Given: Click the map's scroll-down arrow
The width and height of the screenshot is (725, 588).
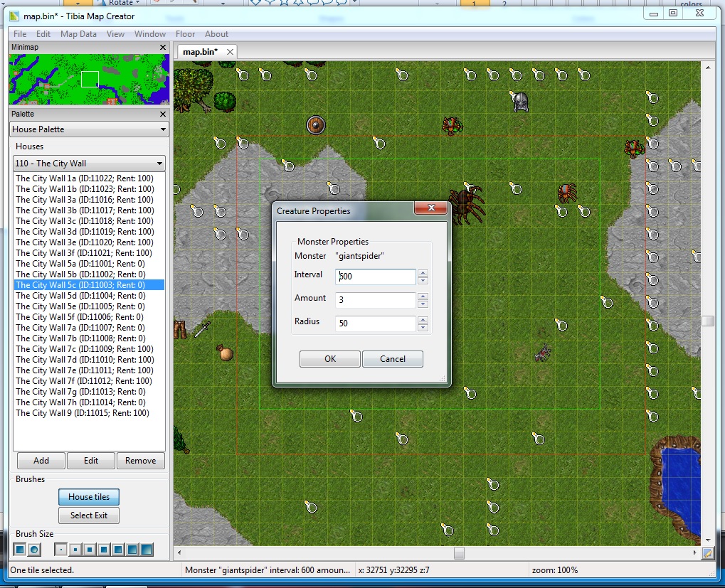Looking at the screenshot, I should [x=707, y=540].
